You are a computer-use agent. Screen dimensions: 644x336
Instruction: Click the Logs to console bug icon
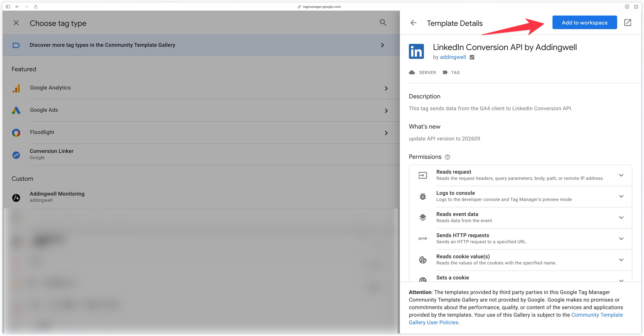[423, 196]
